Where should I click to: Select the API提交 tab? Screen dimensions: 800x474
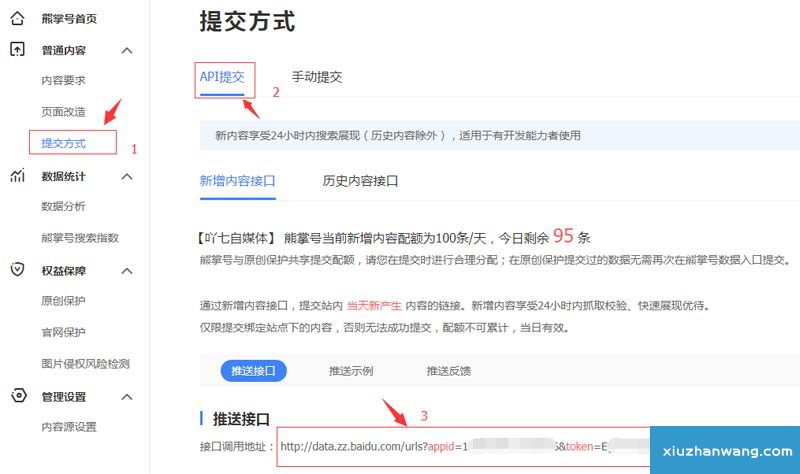point(221,77)
